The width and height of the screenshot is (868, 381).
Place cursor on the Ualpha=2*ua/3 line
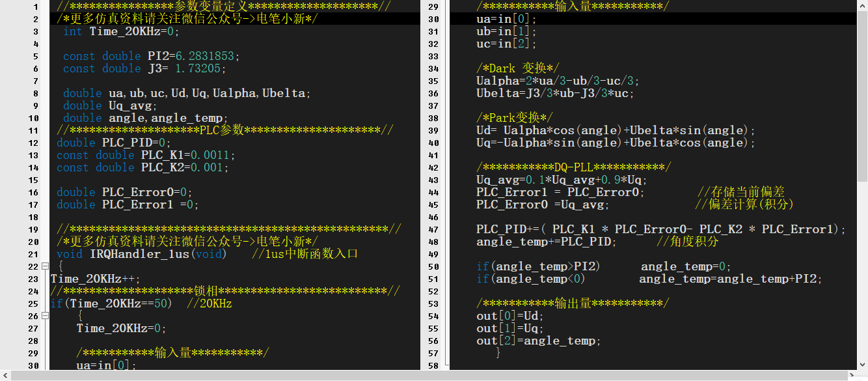click(558, 81)
